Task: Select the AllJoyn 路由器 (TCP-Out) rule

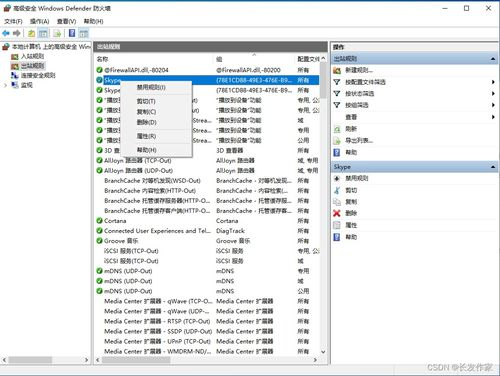Action: tap(137, 160)
